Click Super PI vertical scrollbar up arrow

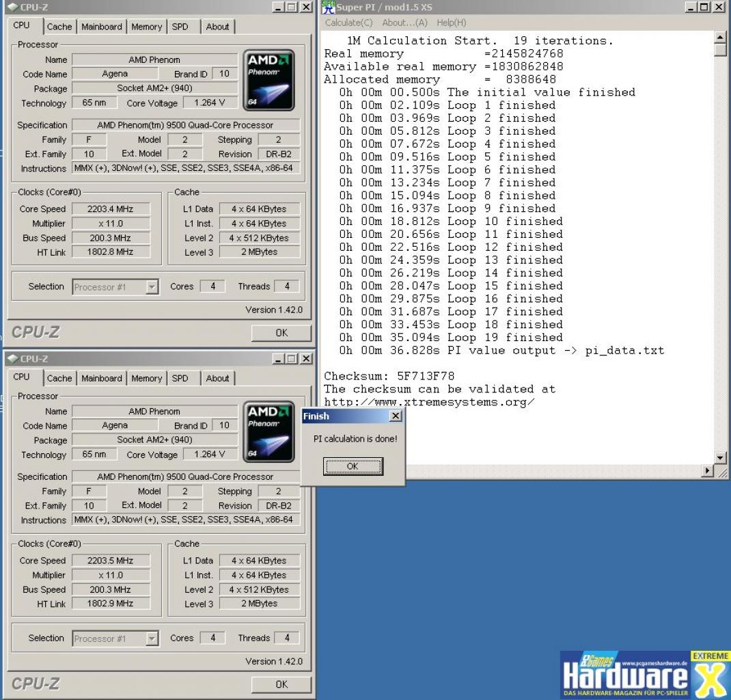[720, 37]
